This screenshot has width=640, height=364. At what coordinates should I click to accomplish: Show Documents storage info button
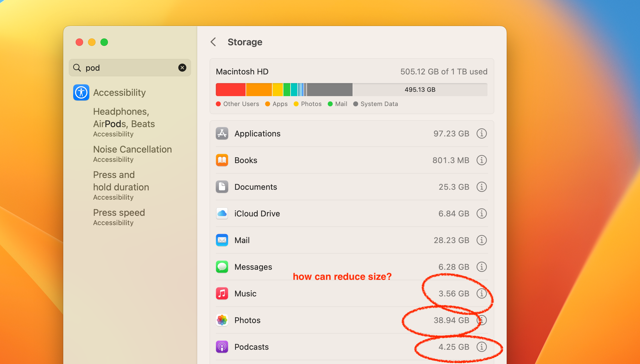(481, 187)
